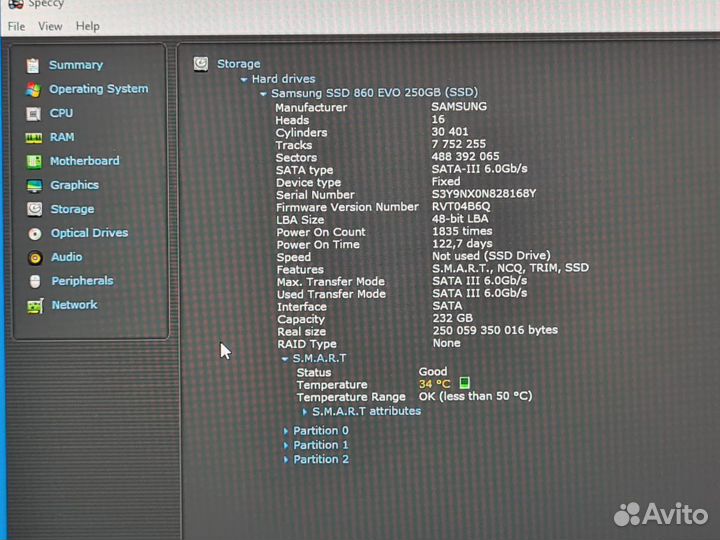The image size is (720, 540).
Task: Click the Summary clipboard icon
Action: pos(33,66)
